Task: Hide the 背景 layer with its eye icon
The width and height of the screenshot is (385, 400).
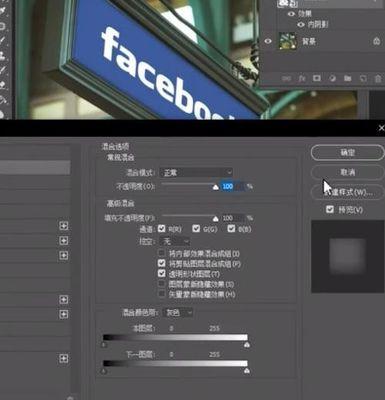Action: point(268,41)
